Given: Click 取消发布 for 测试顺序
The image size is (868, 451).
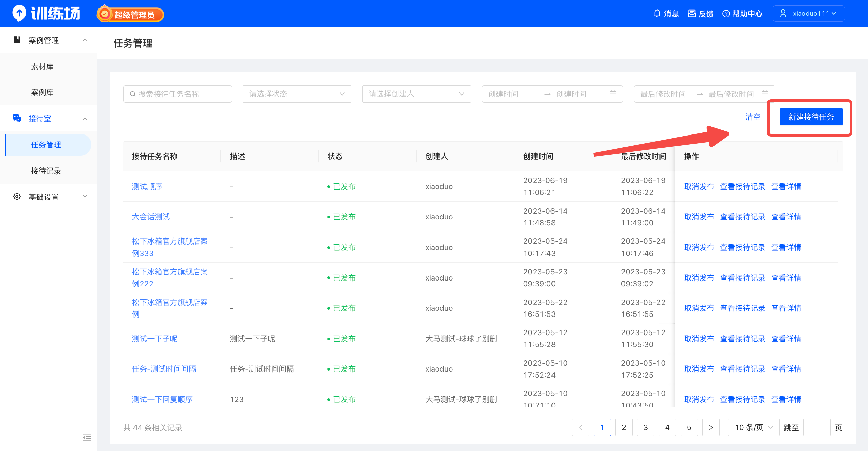Looking at the screenshot, I should click(x=699, y=186).
